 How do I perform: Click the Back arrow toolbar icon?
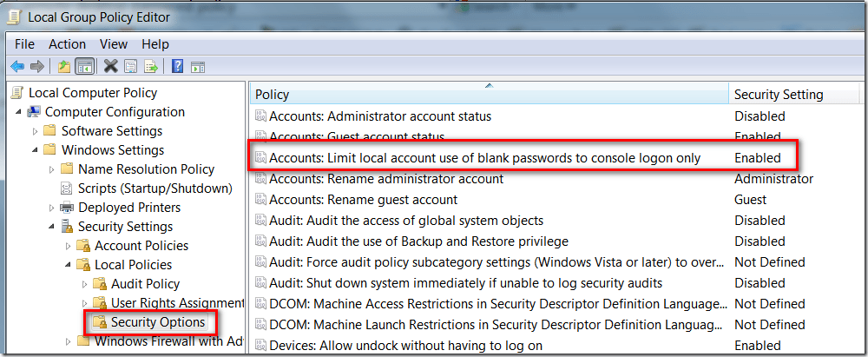click(17, 67)
